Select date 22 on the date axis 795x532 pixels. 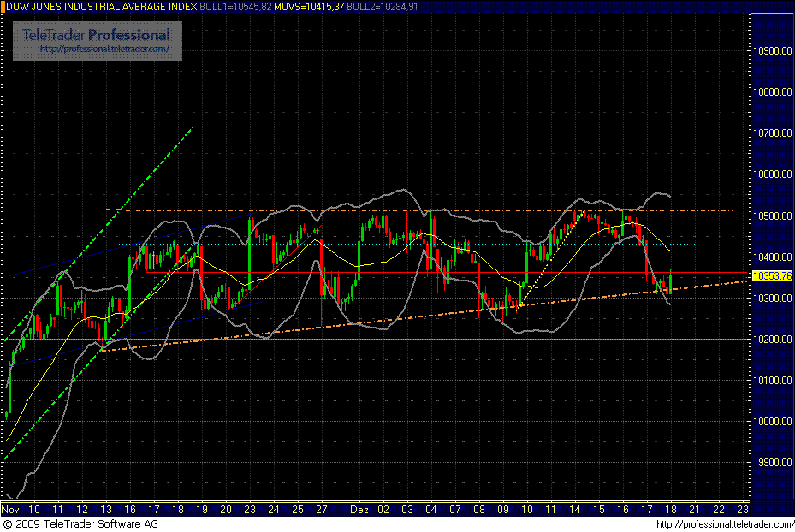tap(719, 509)
